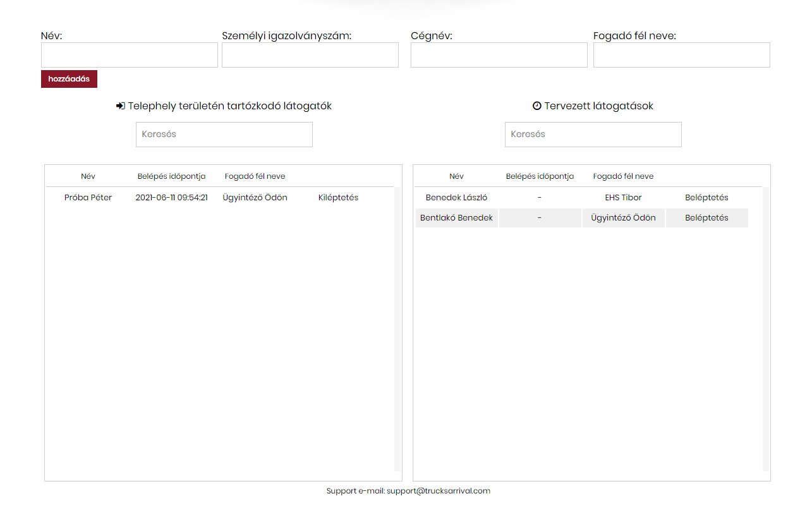Screen dimensions: 812x508
Task: Click Beléptetés for Benedek László
Action: (706, 198)
